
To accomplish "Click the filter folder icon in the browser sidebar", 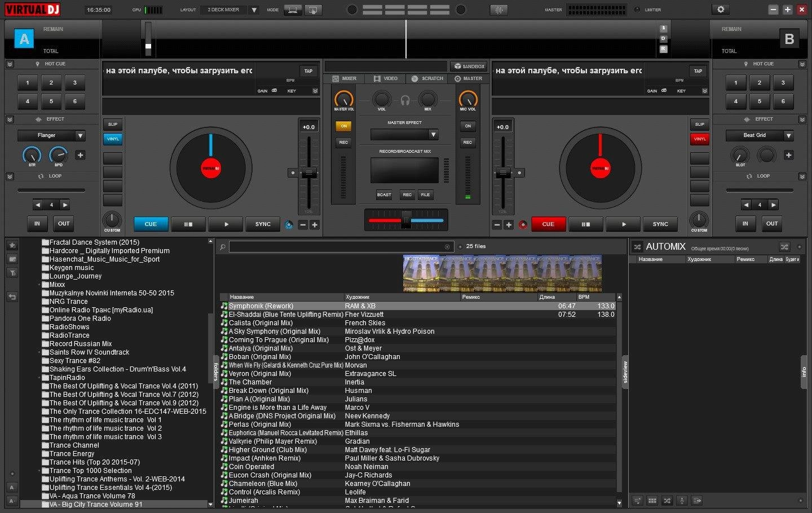I will tap(12, 273).
